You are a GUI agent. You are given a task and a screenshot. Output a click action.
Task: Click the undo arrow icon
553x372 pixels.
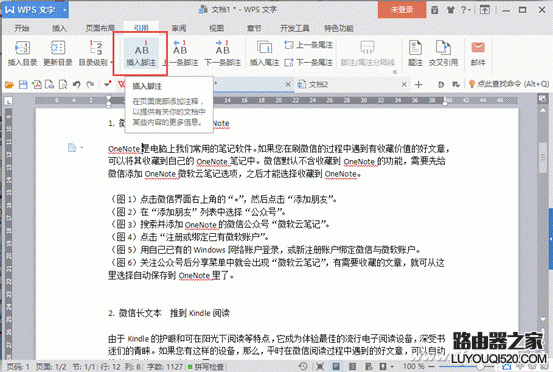tap(77, 85)
